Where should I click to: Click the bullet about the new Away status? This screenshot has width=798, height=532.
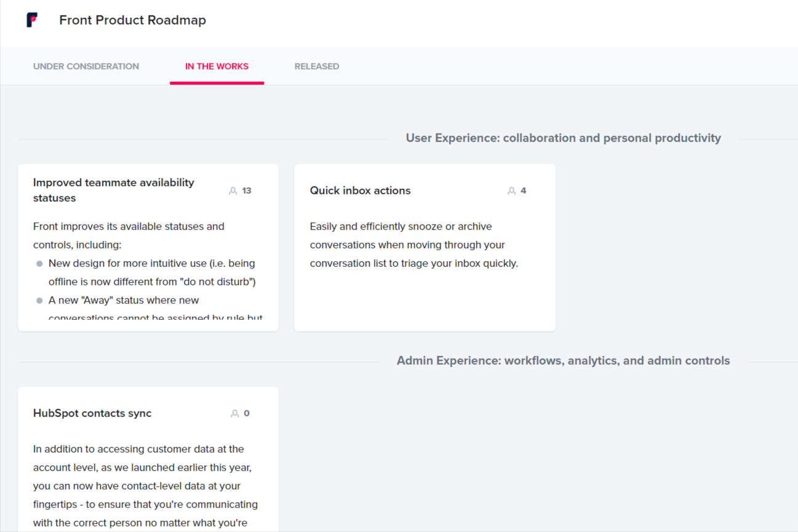[x=123, y=300]
